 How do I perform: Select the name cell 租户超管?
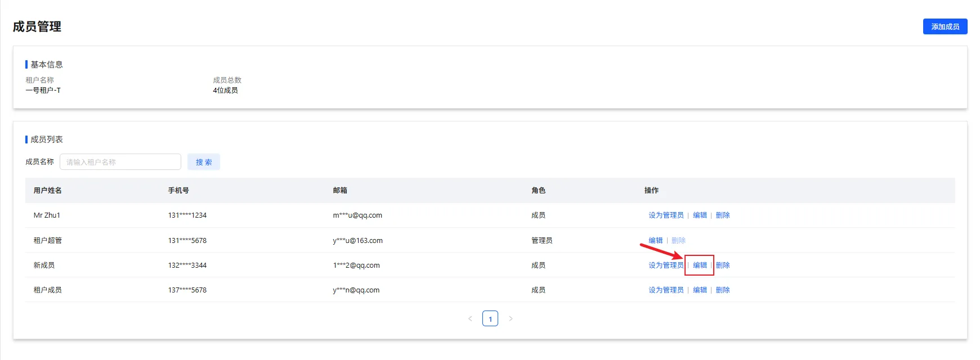point(48,241)
